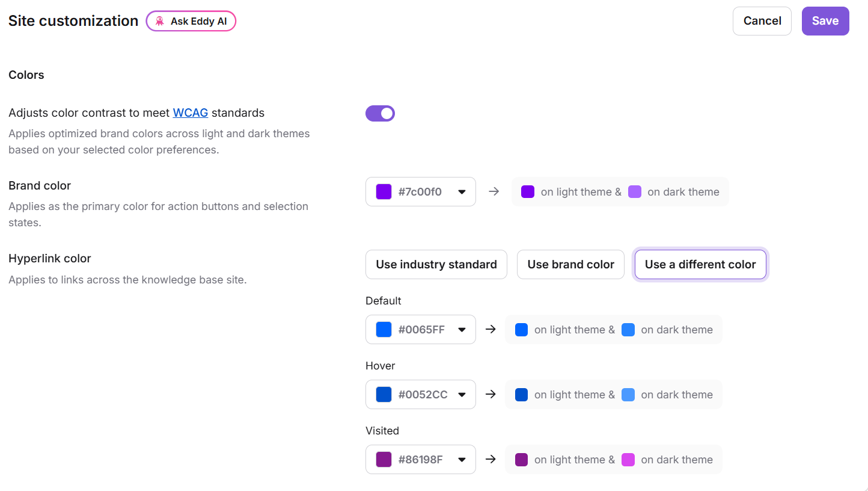Viewport: 868px width, 491px height.
Task: Click Hover row light theme preview swatch
Action: [522, 395]
